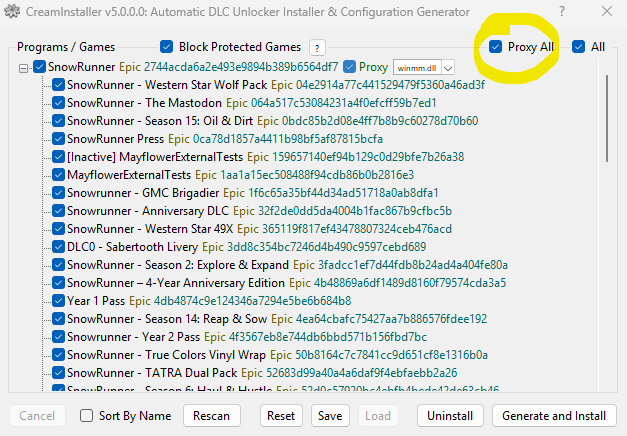Toggle the Year 1 Pass checkbox

click(x=58, y=301)
